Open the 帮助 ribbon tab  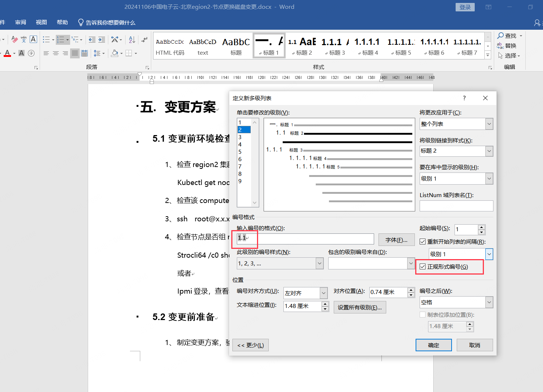click(x=62, y=22)
